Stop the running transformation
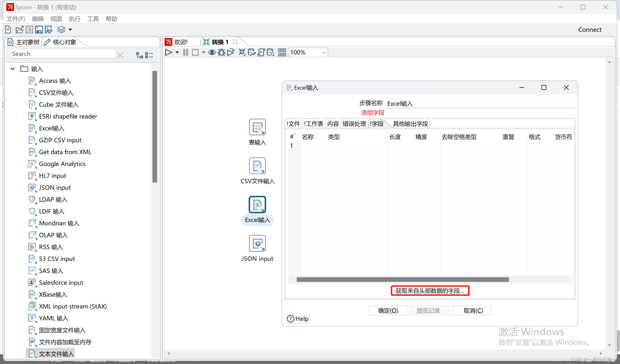620x364 pixels. pos(195,52)
